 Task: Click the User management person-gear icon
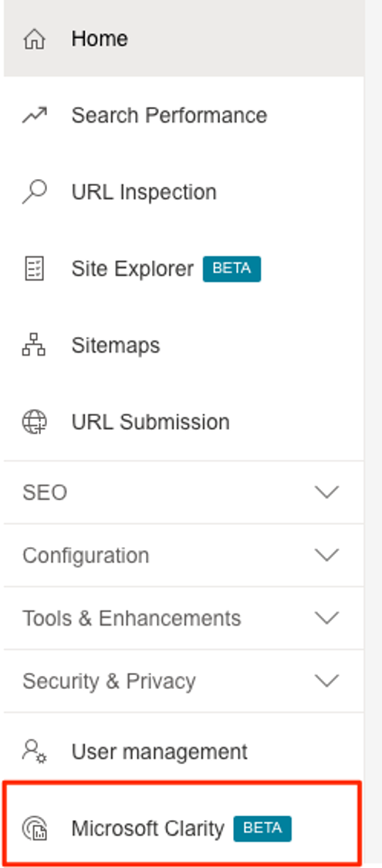tap(34, 751)
